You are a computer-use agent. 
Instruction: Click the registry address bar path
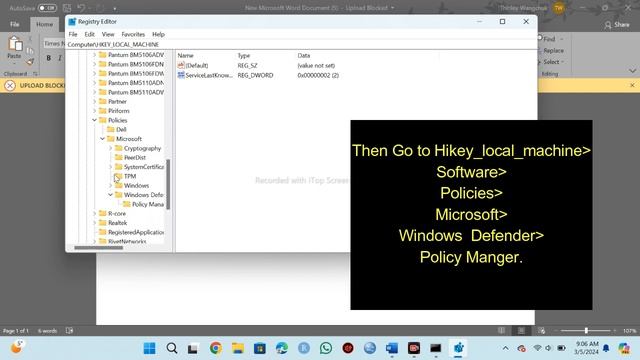113,44
